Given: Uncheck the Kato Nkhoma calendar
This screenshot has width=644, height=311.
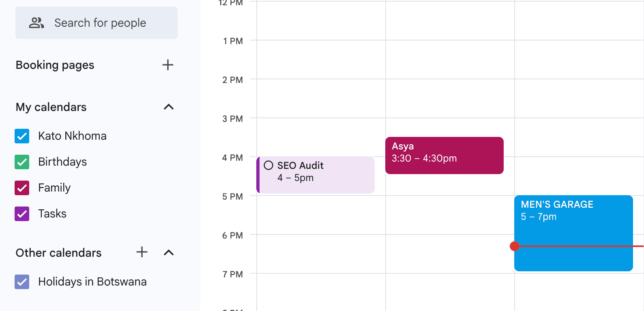Looking at the screenshot, I should [22, 136].
